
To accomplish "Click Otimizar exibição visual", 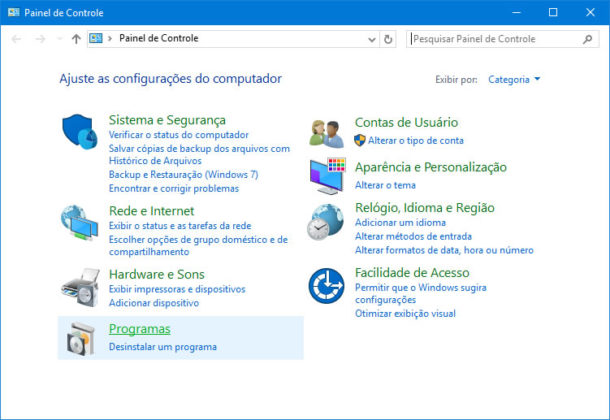I will click(x=405, y=314).
